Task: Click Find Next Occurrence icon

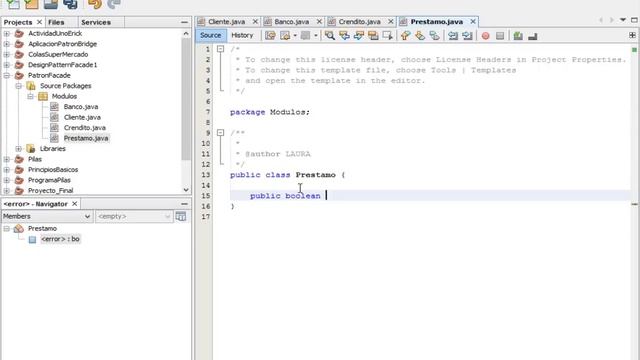Action: (x=358, y=36)
